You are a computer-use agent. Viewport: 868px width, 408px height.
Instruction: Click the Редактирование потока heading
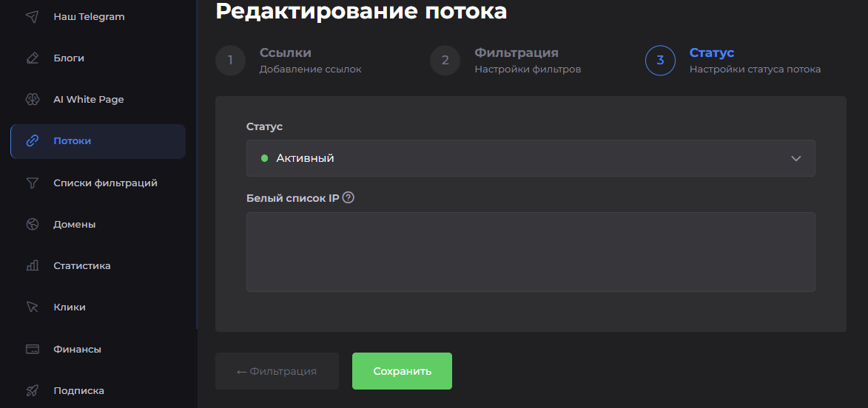coord(361,11)
